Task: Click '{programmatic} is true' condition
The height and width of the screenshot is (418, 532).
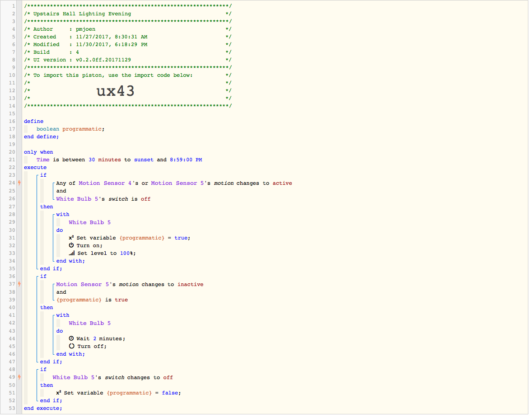Action: coord(92,301)
